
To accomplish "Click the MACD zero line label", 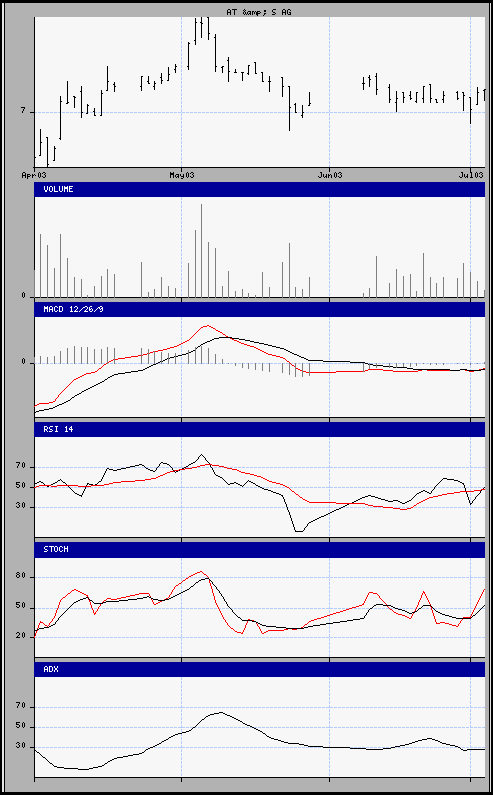I will tap(23, 363).
